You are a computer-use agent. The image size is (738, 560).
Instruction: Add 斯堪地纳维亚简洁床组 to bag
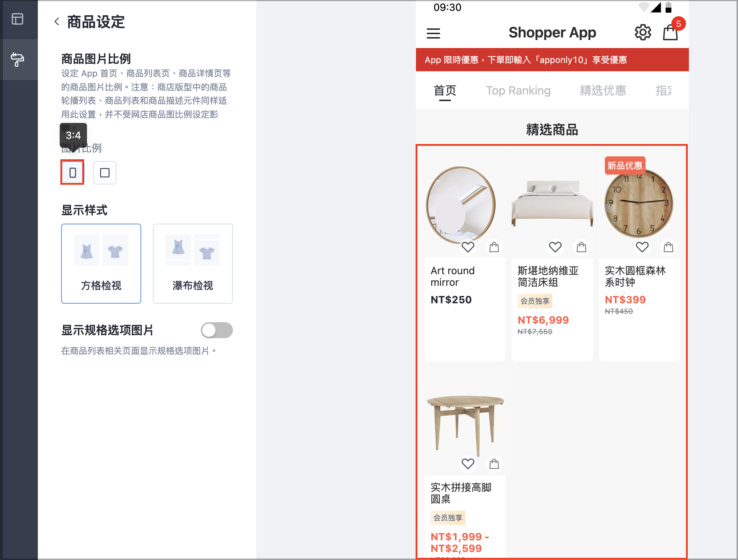tap(582, 247)
